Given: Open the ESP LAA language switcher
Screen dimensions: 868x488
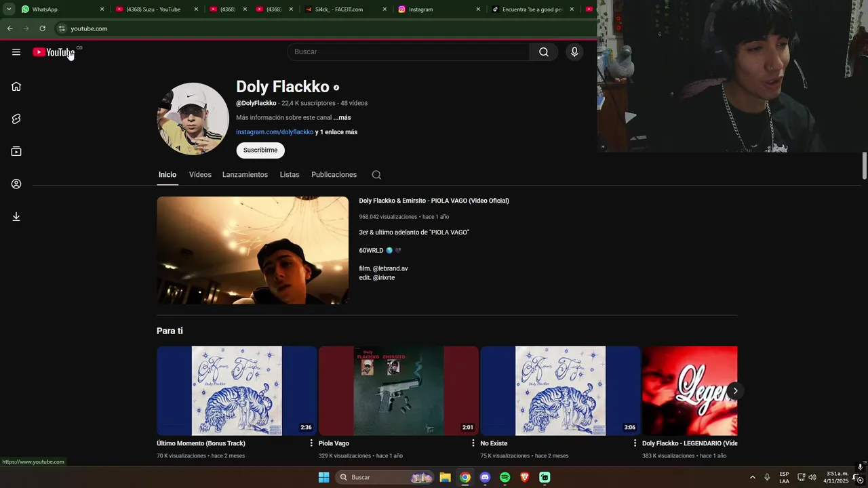Looking at the screenshot, I should pos(784,477).
